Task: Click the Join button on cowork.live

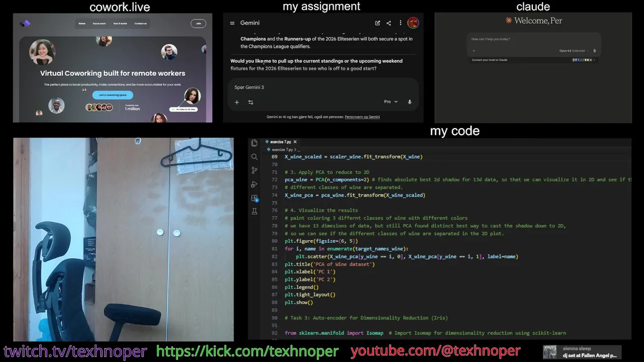Action: point(198,23)
